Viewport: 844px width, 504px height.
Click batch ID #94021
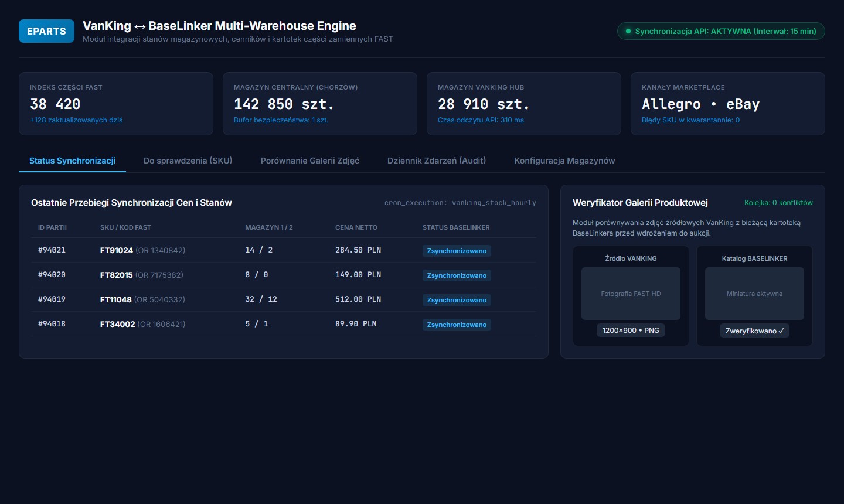point(52,250)
